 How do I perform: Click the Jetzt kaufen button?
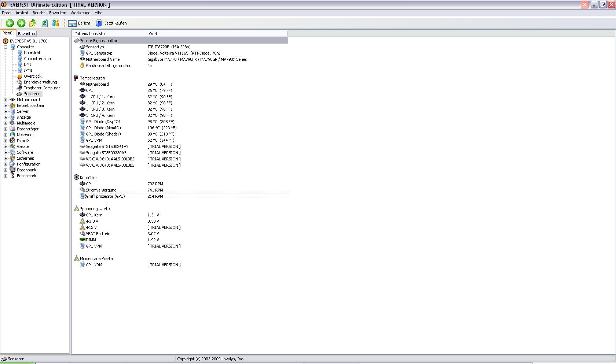(x=111, y=23)
